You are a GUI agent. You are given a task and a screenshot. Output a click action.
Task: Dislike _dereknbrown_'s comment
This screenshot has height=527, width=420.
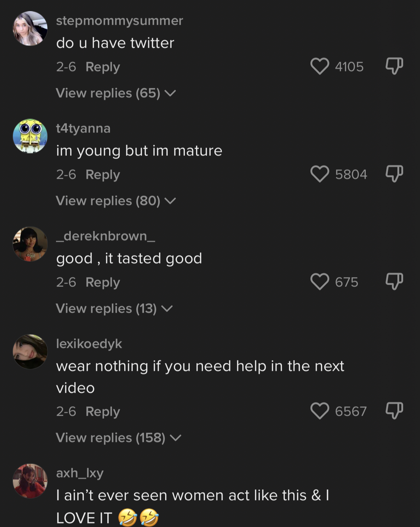pyautogui.click(x=394, y=281)
